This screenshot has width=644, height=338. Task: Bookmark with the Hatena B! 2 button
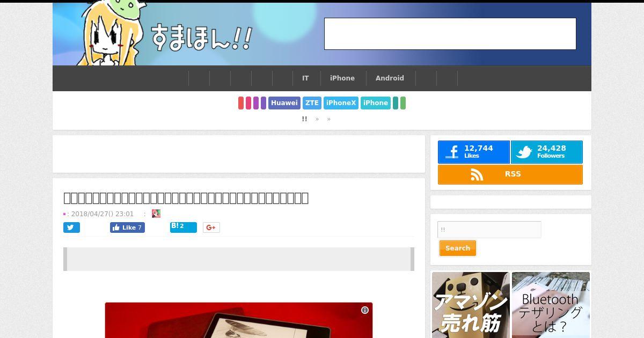click(184, 227)
